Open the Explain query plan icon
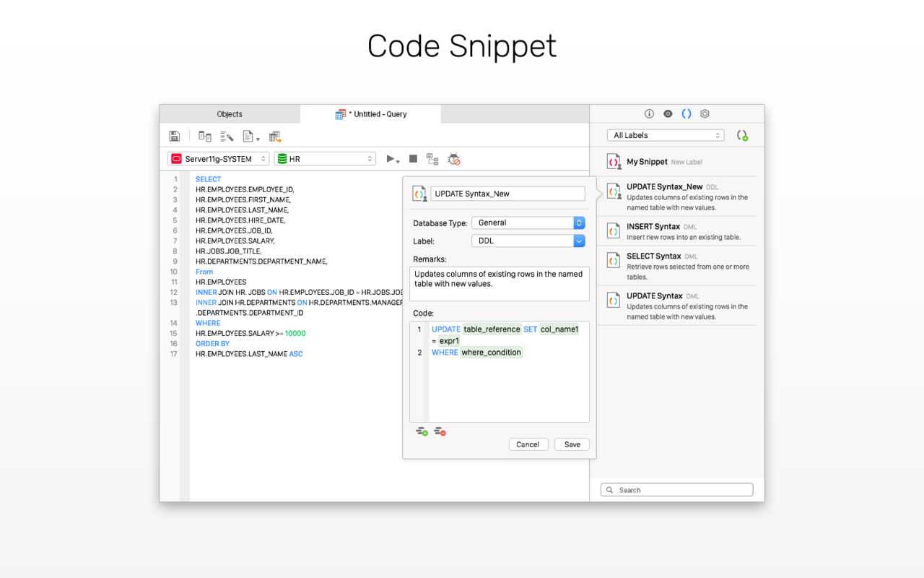The width and height of the screenshot is (924, 578). pos(432,159)
